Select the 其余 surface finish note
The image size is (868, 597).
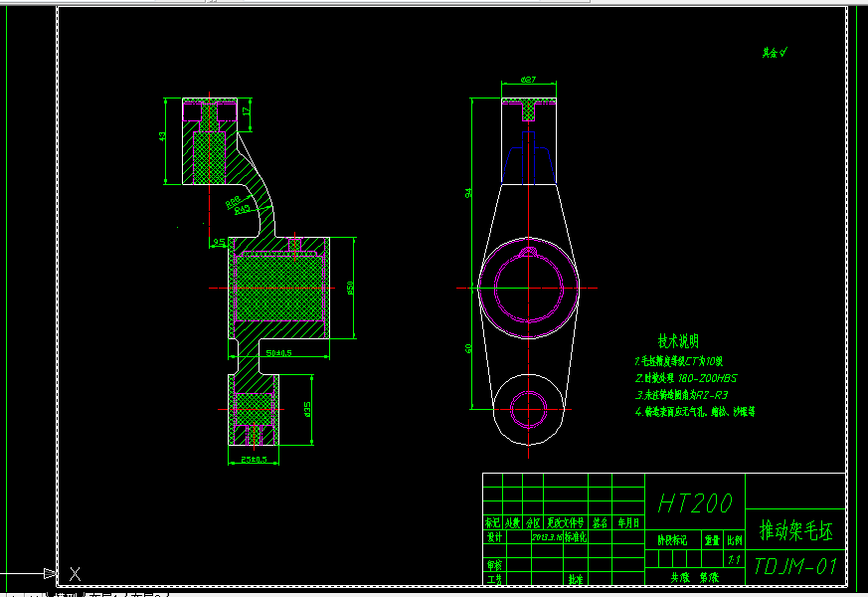coord(775,53)
